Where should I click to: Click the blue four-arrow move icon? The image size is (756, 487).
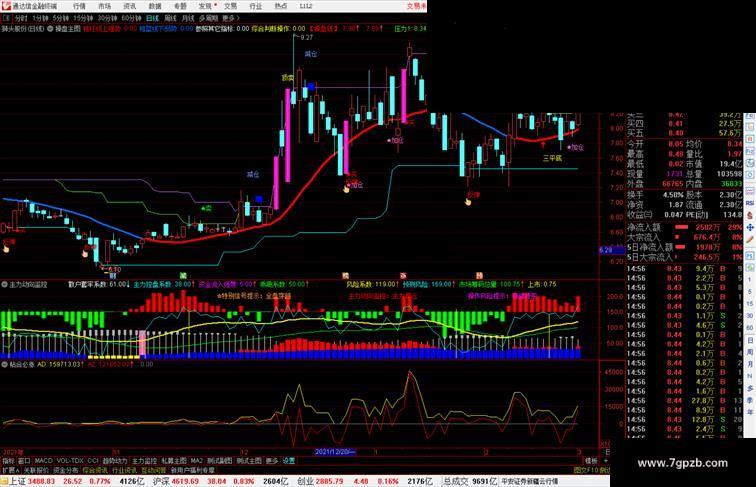point(750,227)
